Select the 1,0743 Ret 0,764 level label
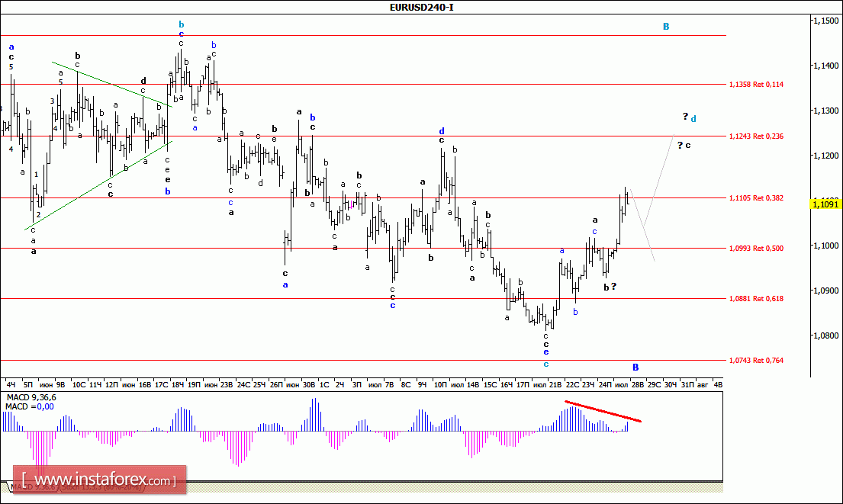Screen dimensions: 843x504 [x=757, y=360]
